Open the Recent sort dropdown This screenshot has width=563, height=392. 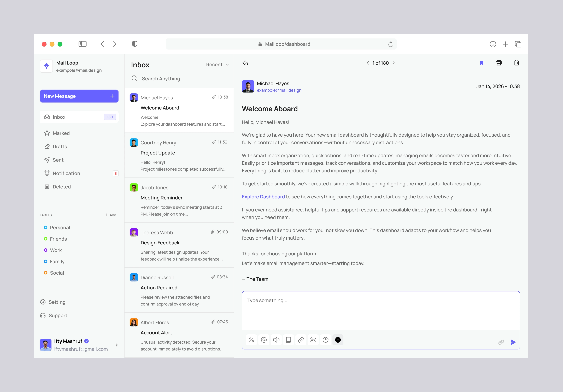point(217,65)
